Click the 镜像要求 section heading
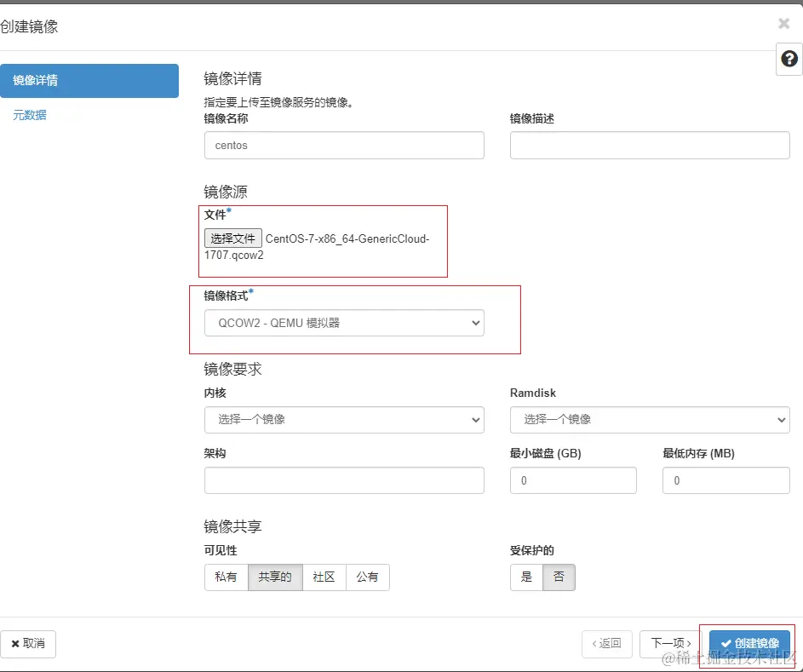The height and width of the screenshot is (672, 803). coord(233,370)
